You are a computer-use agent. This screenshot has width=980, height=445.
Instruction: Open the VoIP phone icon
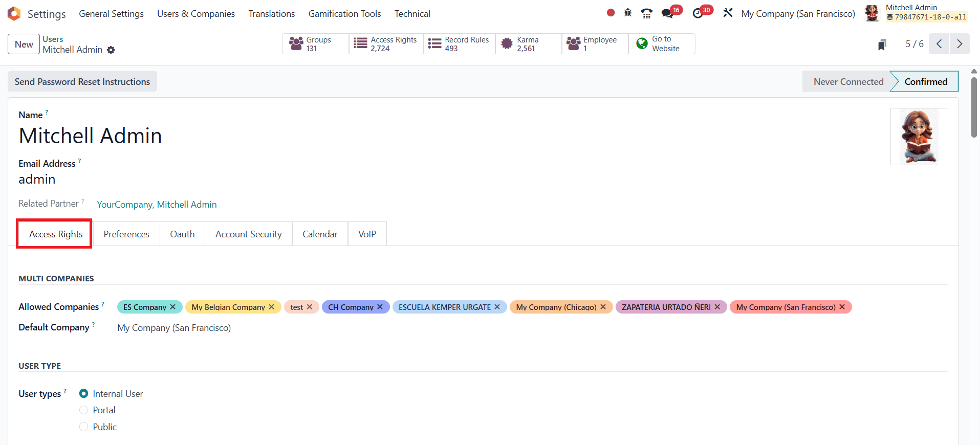[x=647, y=13]
